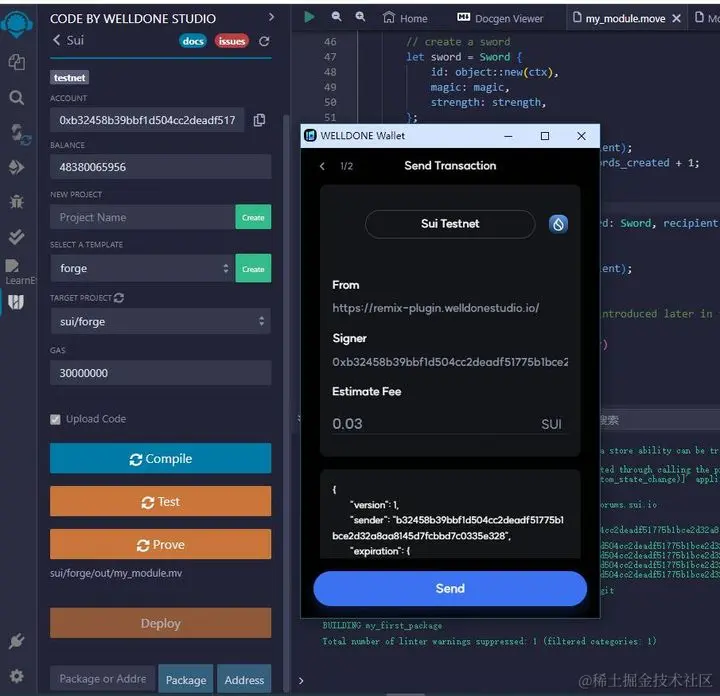Click the Test button
Image resolution: width=720 pixels, height=696 pixels.
tap(160, 501)
